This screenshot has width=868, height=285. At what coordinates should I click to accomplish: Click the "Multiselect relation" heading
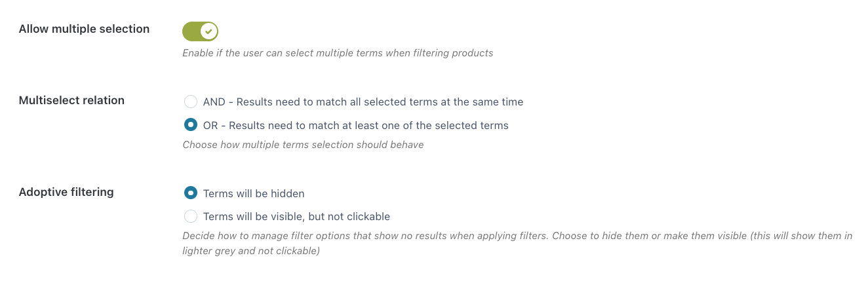[71, 100]
